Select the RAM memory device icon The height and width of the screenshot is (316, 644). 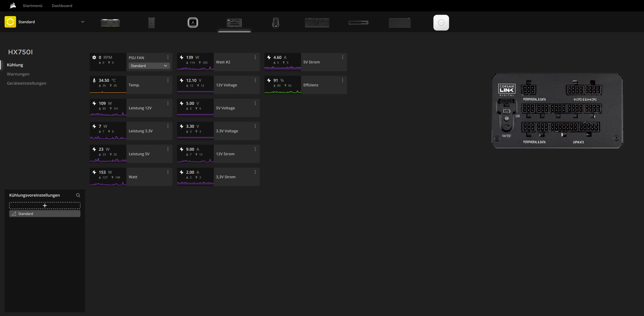pos(110,23)
